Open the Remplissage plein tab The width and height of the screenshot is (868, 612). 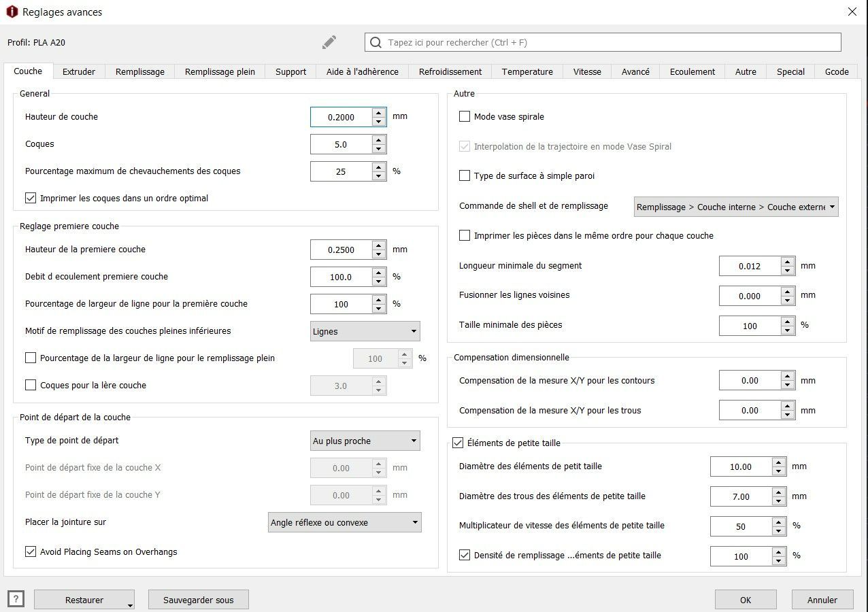coord(220,71)
